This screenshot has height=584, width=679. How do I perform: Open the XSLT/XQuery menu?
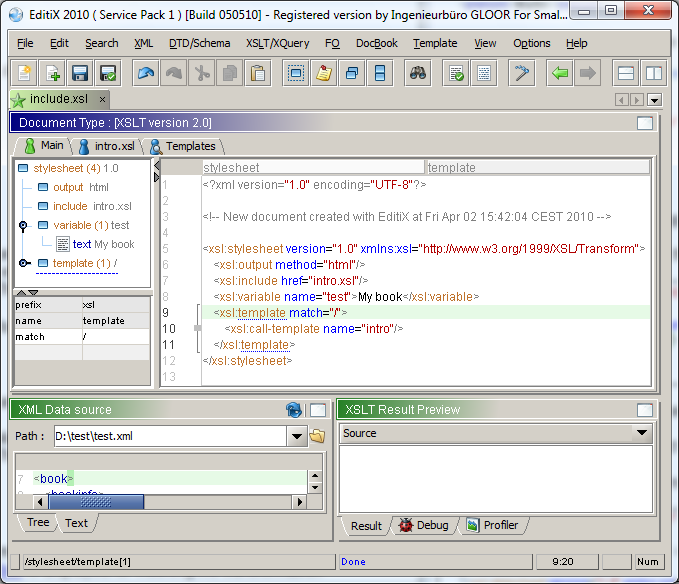tap(276, 43)
